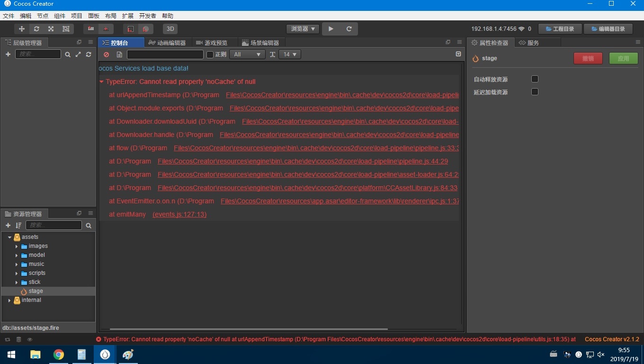Click the 3D mode button
Image resolution: width=644 pixels, height=364 pixels.
click(x=170, y=29)
